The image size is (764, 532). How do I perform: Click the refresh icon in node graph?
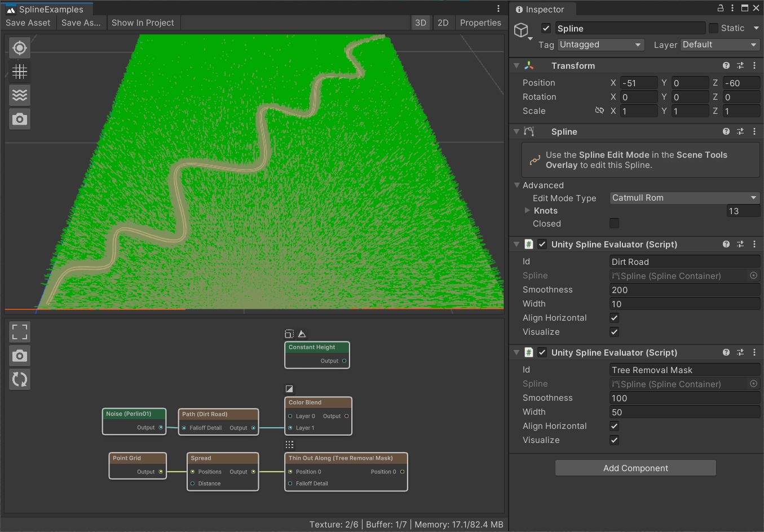pos(20,379)
